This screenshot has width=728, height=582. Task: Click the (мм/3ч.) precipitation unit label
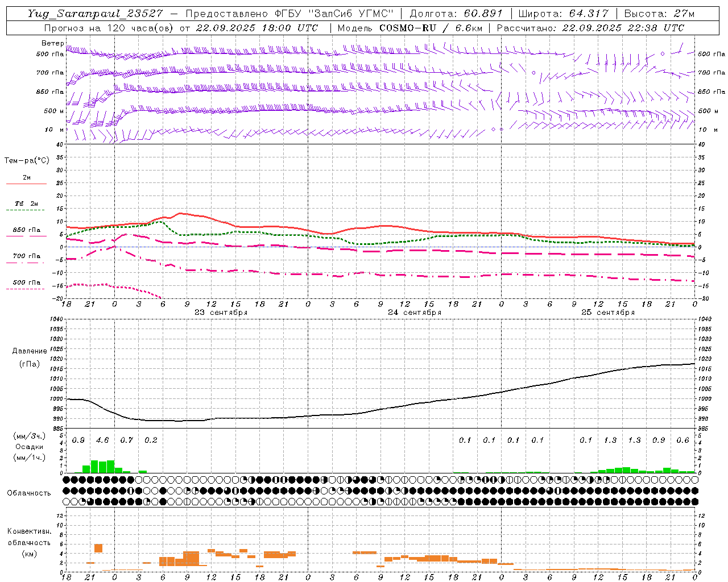pyautogui.click(x=29, y=436)
